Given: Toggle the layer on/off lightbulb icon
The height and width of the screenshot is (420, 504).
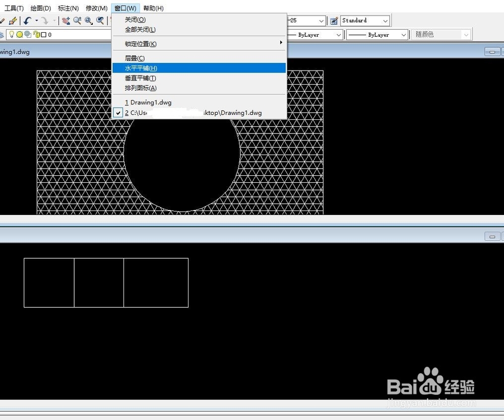Looking at the screenshot, I should tap(12, 34).
